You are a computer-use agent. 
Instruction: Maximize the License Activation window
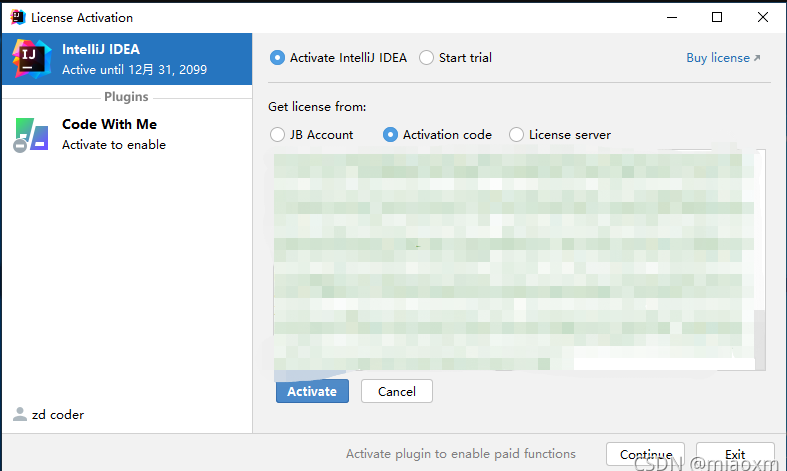point(717,17)
